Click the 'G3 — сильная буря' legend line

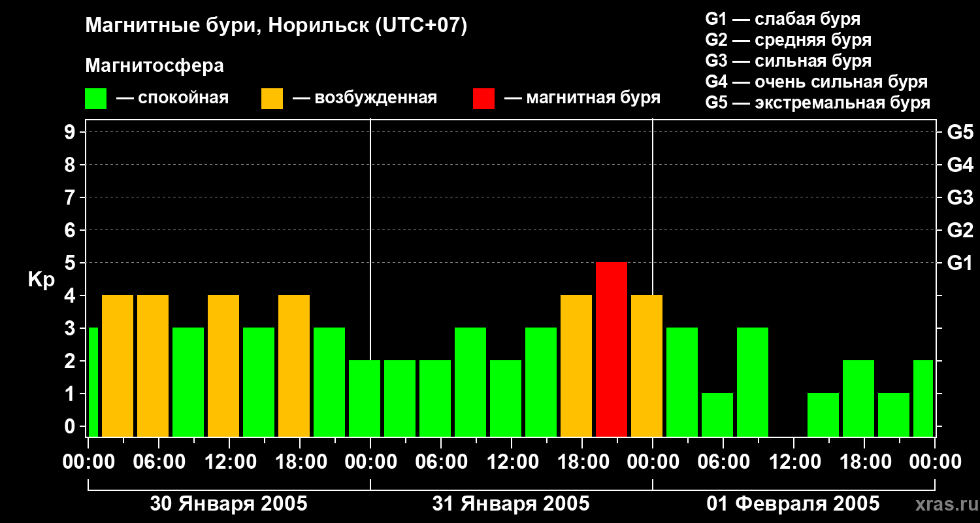point(788,61)
